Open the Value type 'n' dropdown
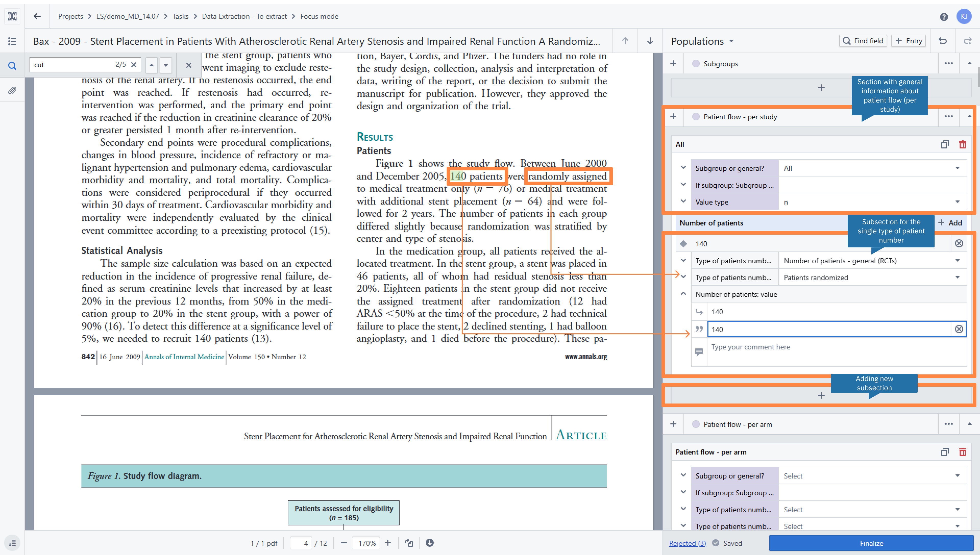This screenshot has width=980, height=555. [x=873, y=202]
